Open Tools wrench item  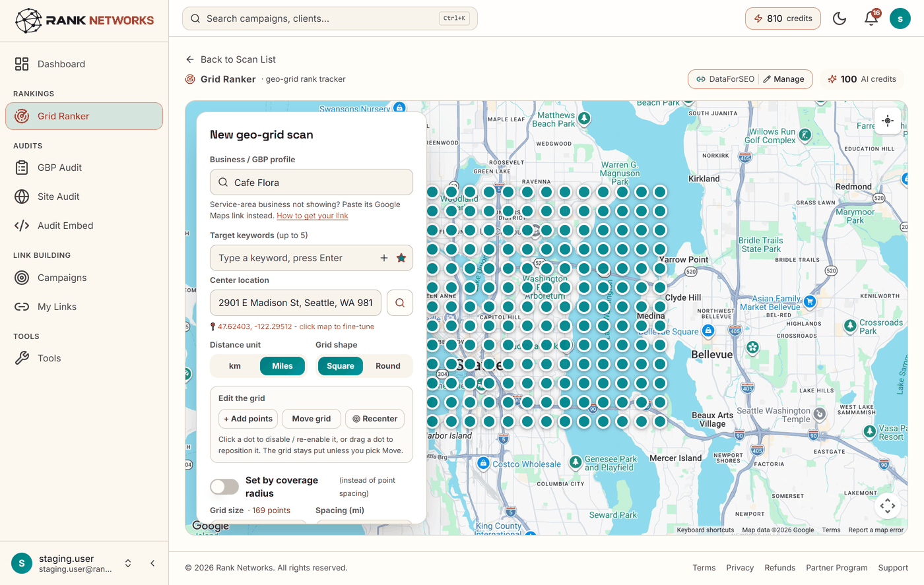84,358
